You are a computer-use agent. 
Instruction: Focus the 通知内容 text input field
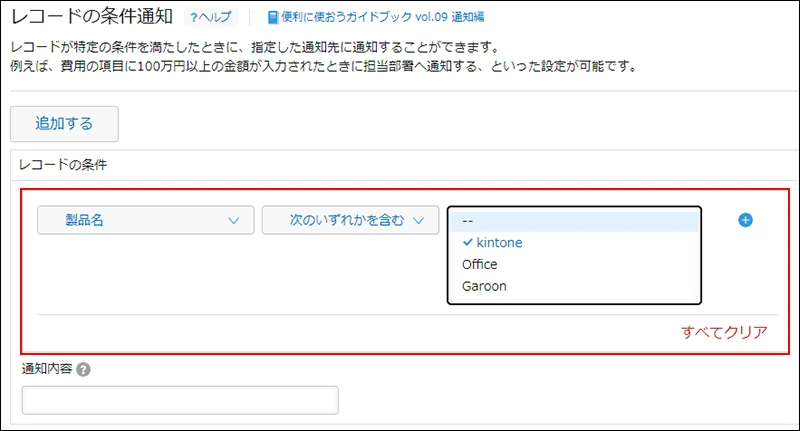click(x=180, y=400)
